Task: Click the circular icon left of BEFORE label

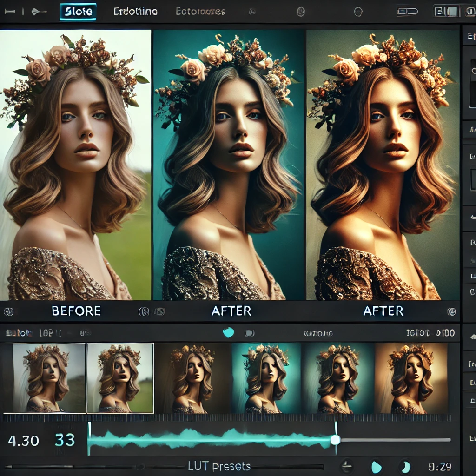Action: [8, 311]
